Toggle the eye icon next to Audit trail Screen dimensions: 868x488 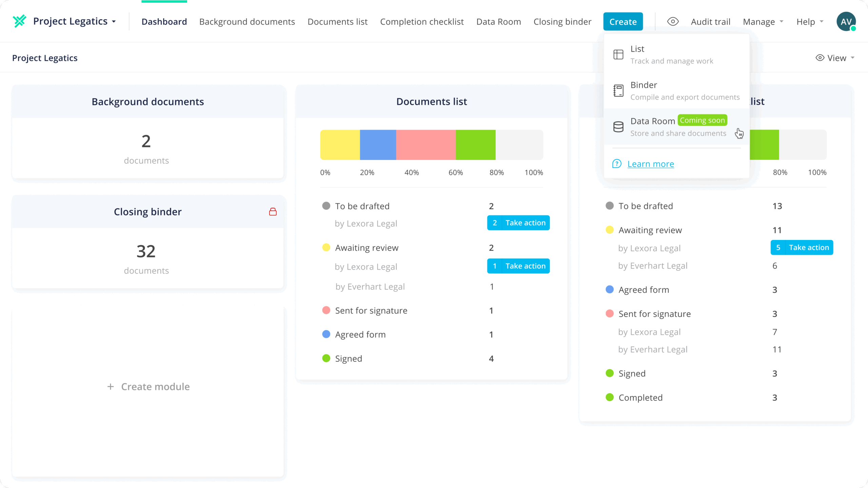click(x=673, y=22)
